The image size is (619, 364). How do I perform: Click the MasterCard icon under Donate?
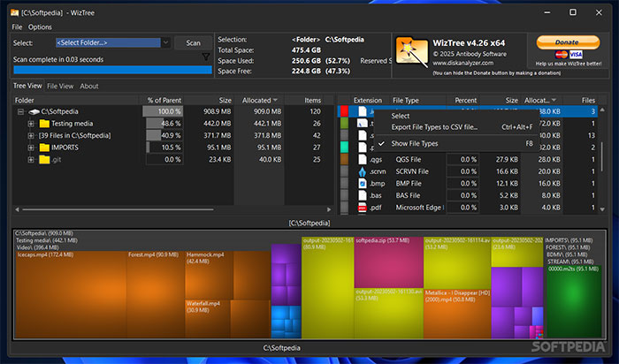(x=562, y=55)
